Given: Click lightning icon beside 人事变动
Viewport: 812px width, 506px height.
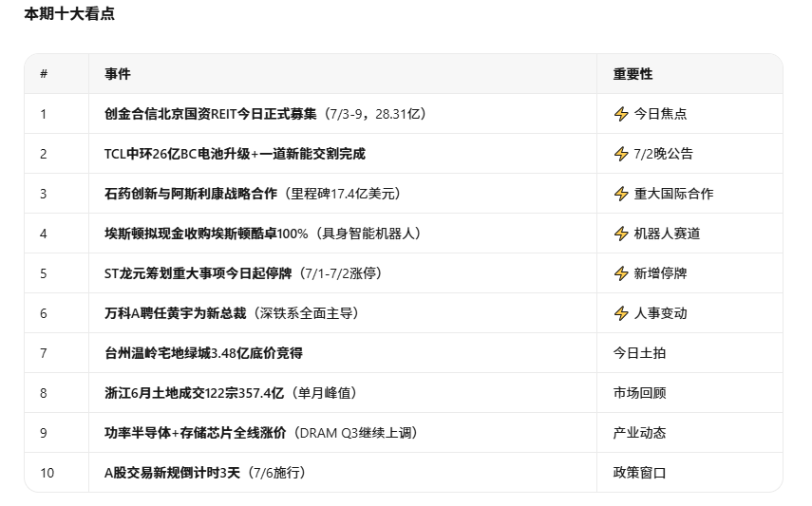Looking at the screenshot, I should pyautogui.click(x=621, y=313).
